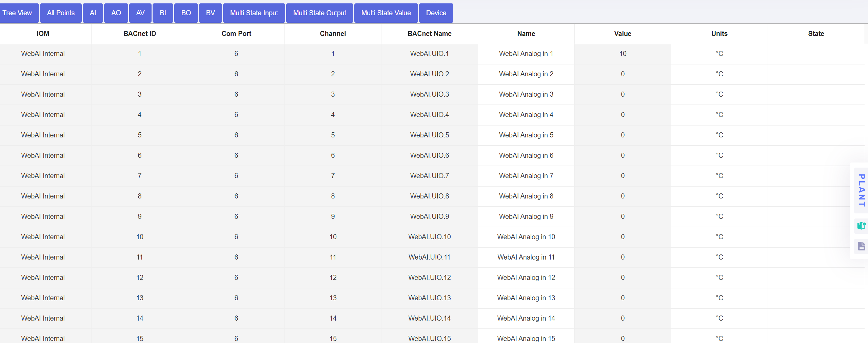The image size is (868, 343).
Task: Filter points by BV
Action: 210,13
